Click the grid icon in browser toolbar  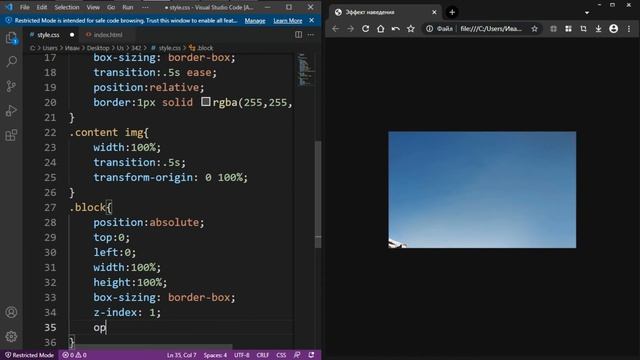click(568, 29)
